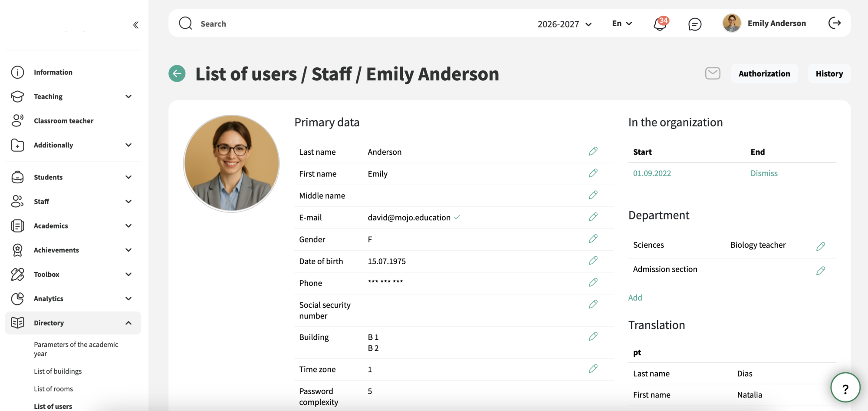
Task: Edit the E-mail pencil icon
Action: tap(593, 217)
